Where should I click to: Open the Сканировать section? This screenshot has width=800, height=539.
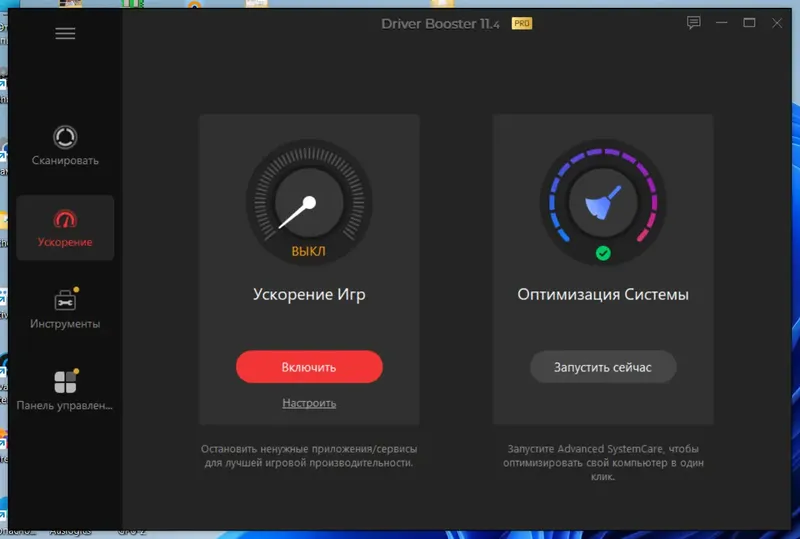tap(65, 145)
